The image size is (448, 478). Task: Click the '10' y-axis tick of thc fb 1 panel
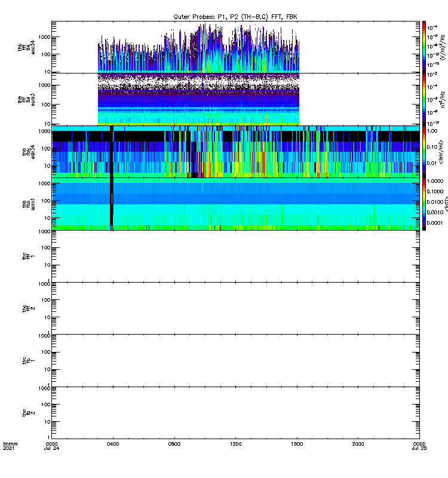click(x=47, y=370)
